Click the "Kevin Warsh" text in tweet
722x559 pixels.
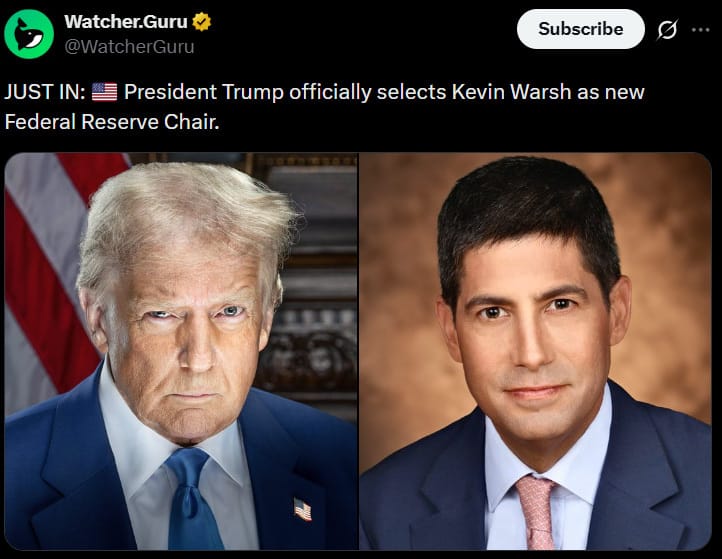tap(511, 92)
